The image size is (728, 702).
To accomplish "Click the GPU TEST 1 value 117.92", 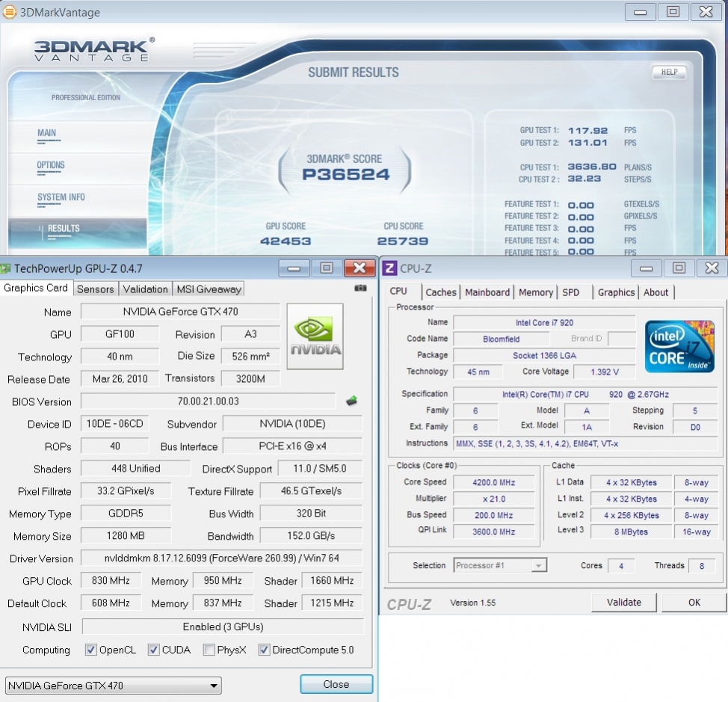I will pyautogui.click(x=587, y=131).
